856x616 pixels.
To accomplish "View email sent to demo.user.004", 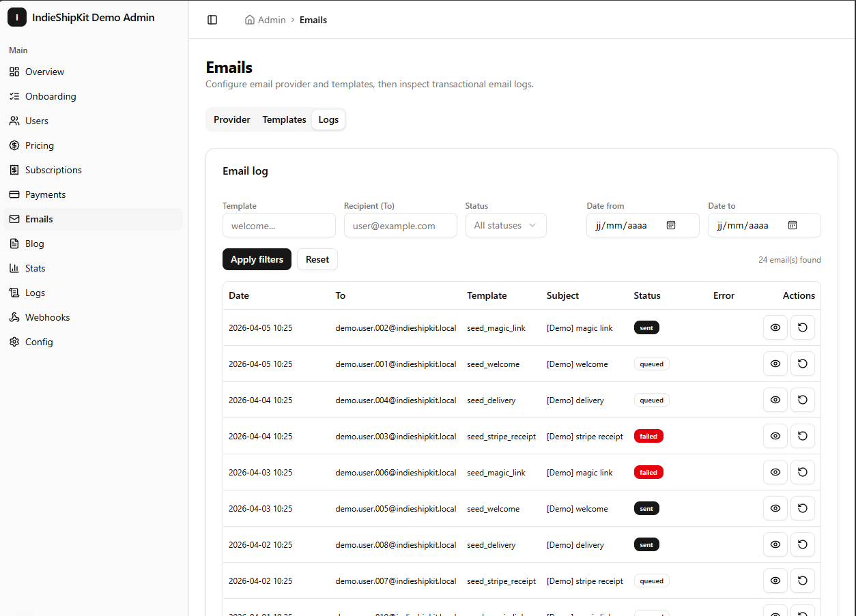I will point(775,400).
